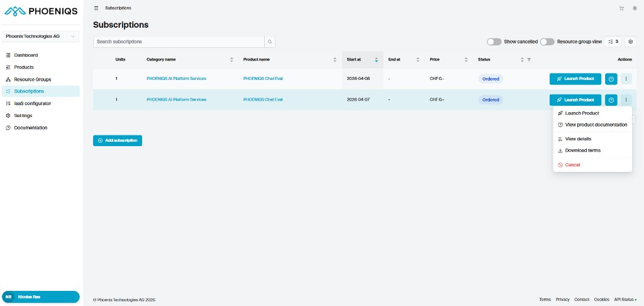Go to Dashboard in sidebar

[41, 55]
